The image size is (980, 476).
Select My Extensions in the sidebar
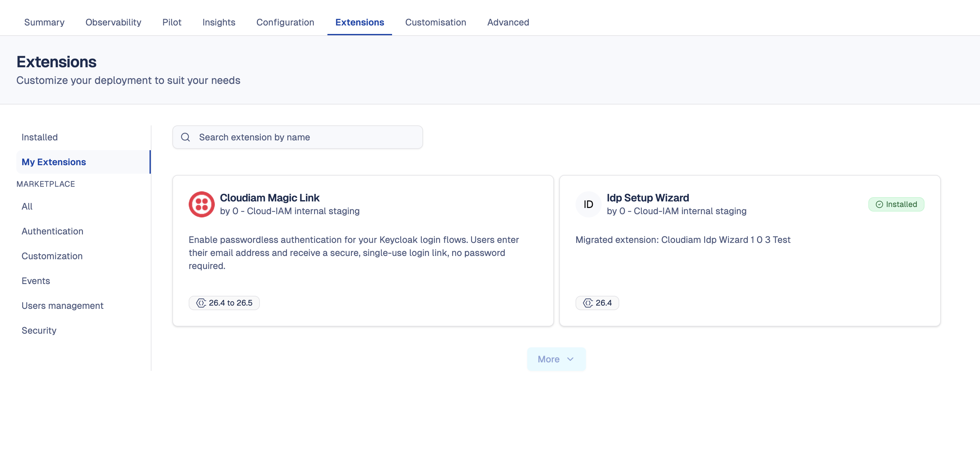pyautogui.click(x=53, y=162)
